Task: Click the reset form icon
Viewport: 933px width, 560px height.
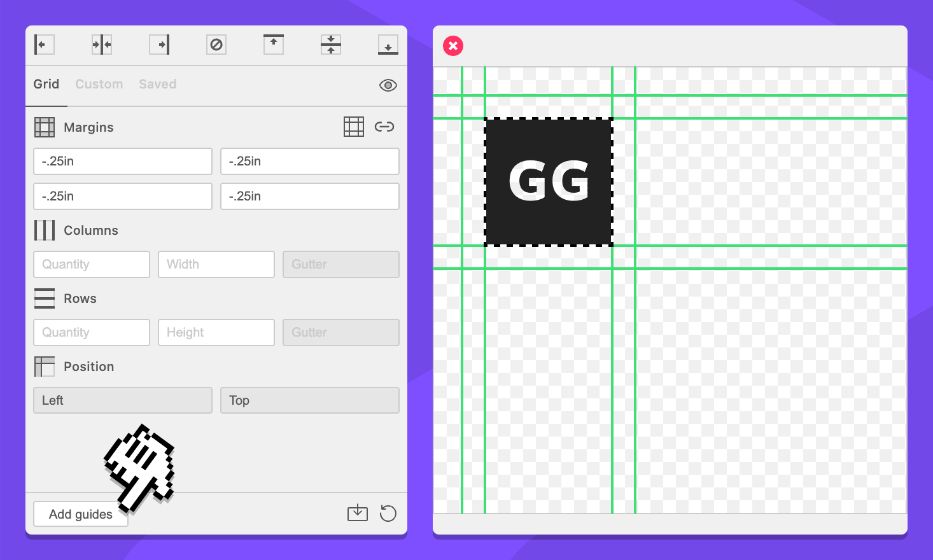Action: (x=388, y=513)
